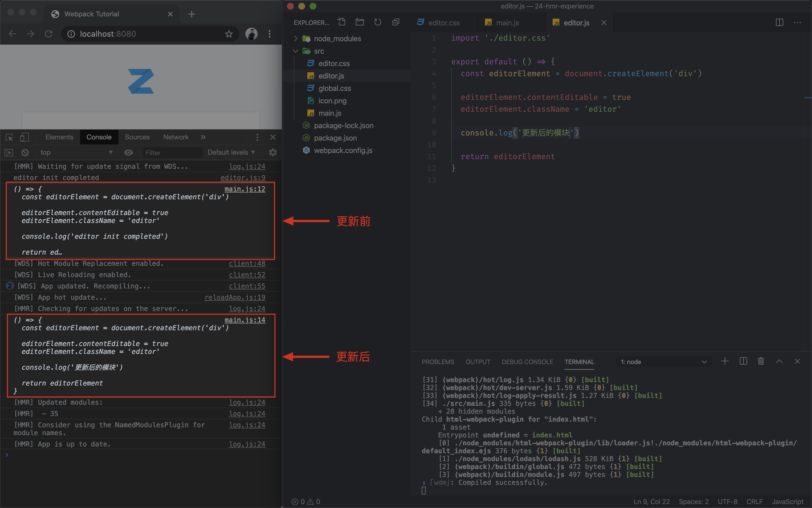This screenshot has height=508, width=812.
Task: Open a new browser tab
Action: 192,14
